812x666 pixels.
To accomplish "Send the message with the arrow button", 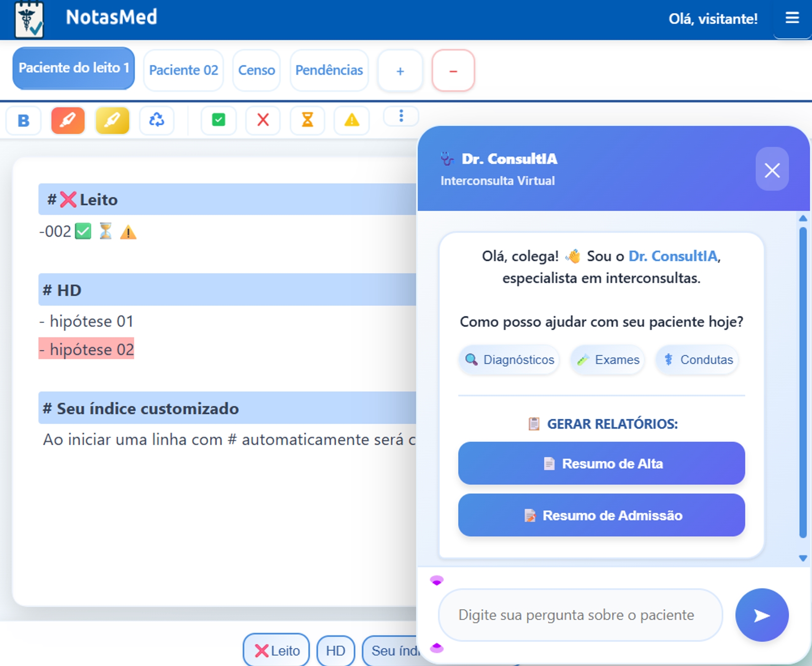I will pos(761,615).
